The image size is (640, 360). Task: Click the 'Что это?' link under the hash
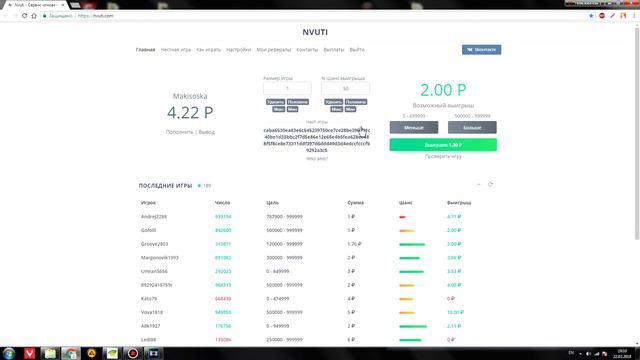coord(317,158)
